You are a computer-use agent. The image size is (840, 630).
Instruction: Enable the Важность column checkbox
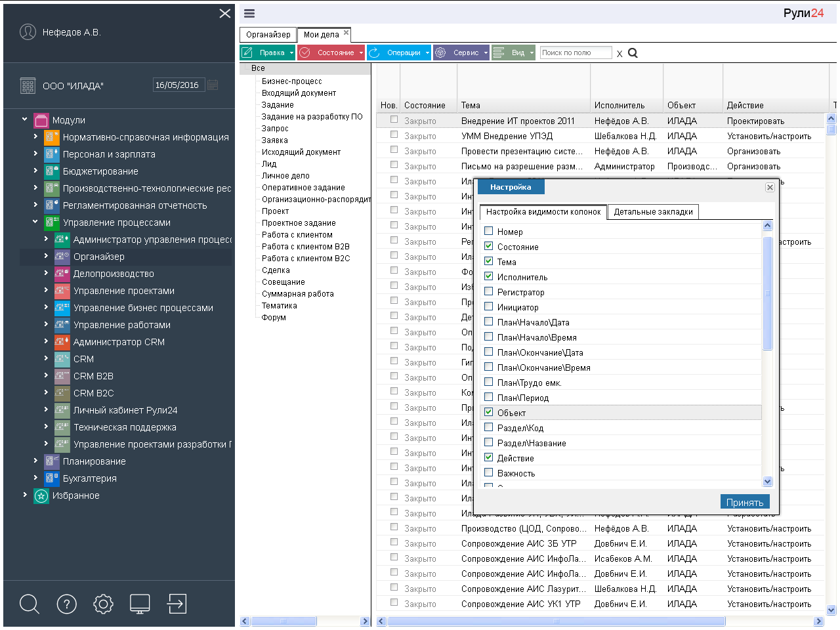(488, 472)
